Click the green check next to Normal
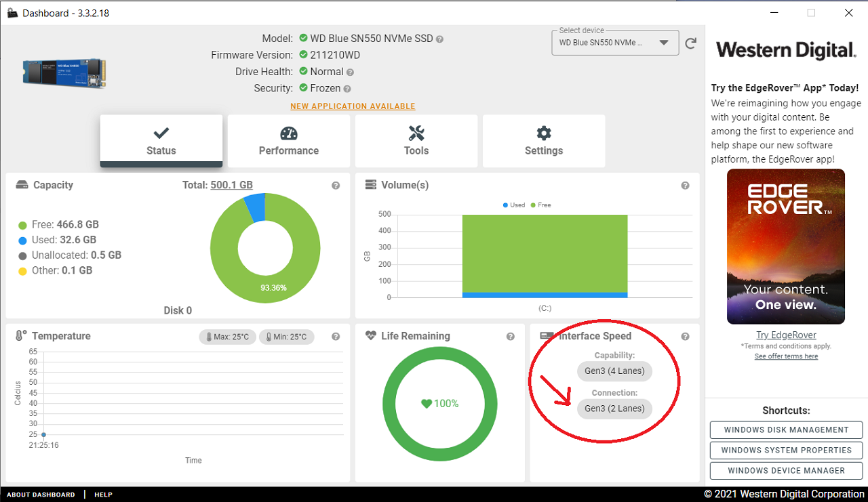The image size is (868, 502). [303, 71]
